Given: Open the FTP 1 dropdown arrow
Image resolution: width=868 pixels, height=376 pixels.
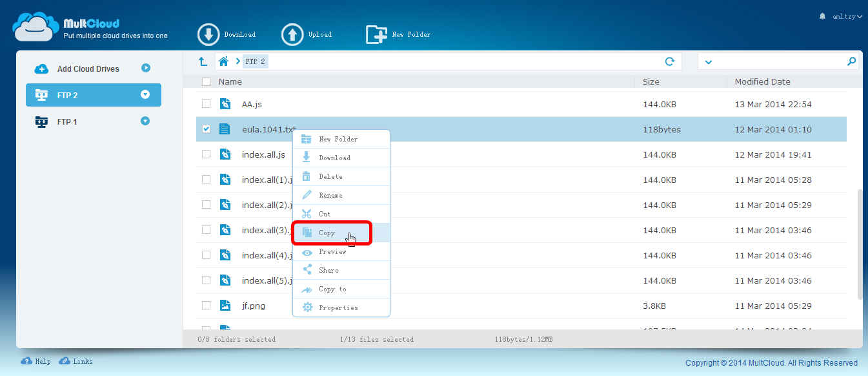Looking at the screenshot, I should tap(145, 121).
